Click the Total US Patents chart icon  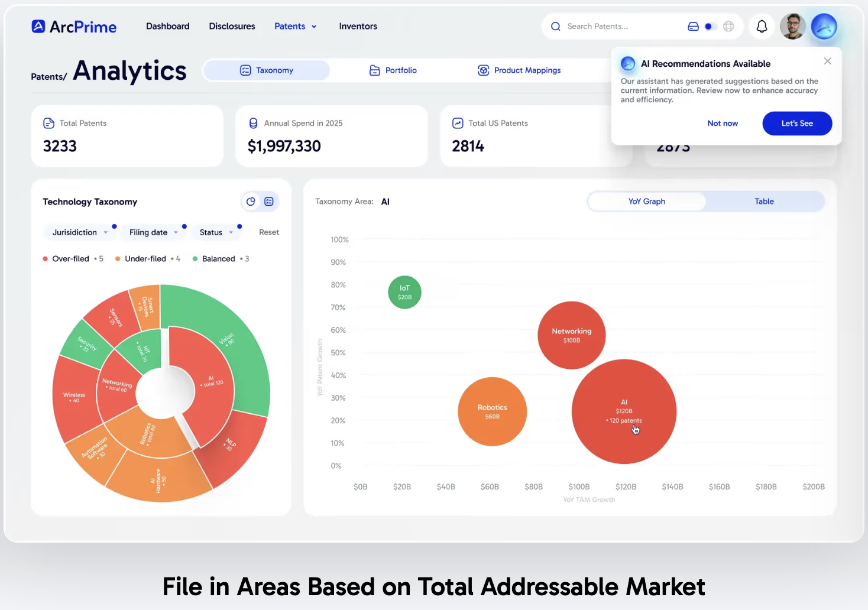458,123
